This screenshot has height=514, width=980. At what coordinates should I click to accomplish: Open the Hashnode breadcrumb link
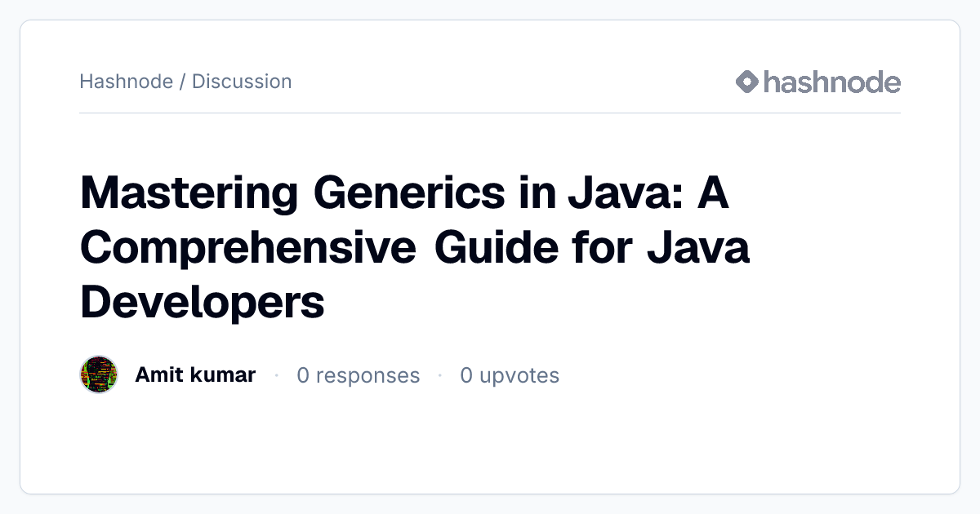tap(126, 82)
